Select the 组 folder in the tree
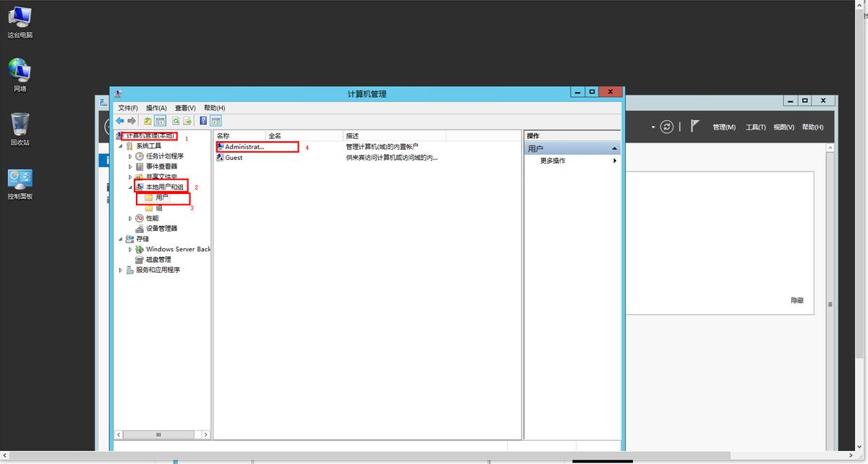 click(x=158, y=208)
